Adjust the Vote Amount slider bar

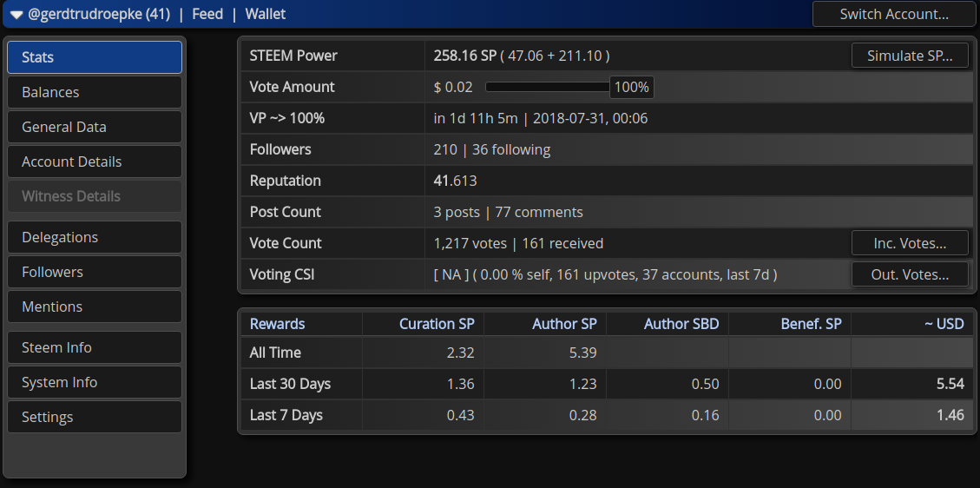coord(547,87)
